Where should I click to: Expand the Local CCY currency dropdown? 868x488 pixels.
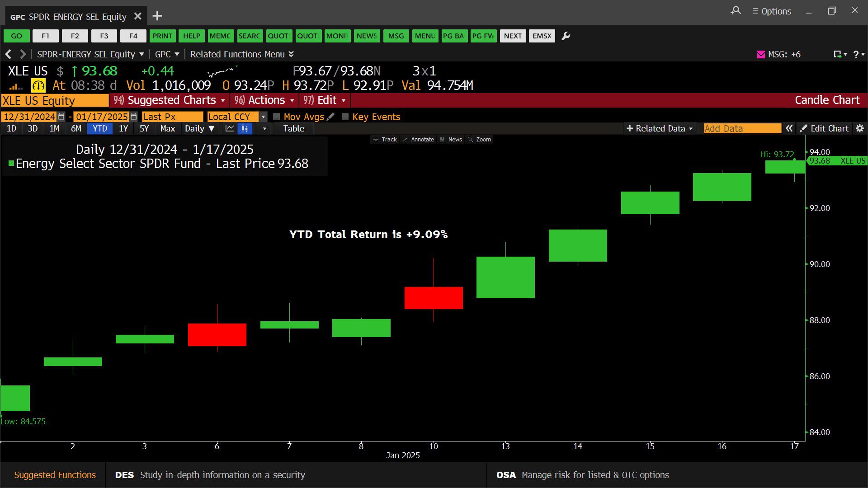click(264, 117)
